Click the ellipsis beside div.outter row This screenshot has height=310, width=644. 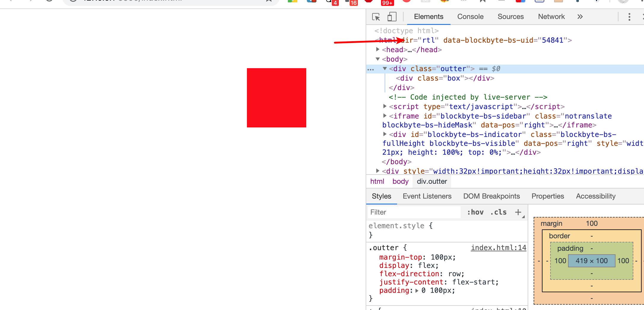point(371,70)
